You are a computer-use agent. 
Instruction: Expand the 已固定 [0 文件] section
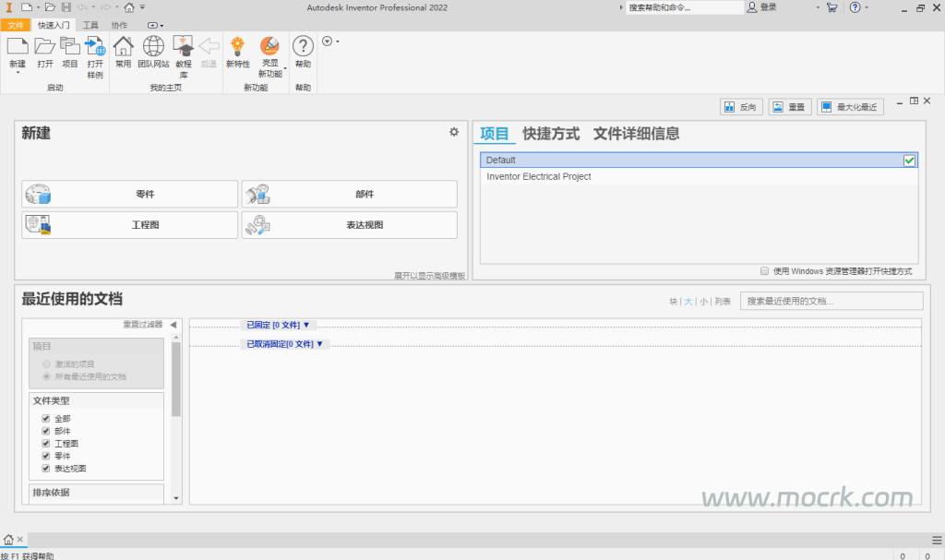coord(278,325)
